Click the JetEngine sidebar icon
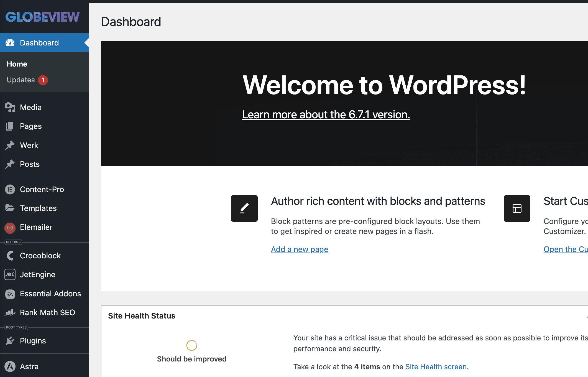The image size is (588, 377). (10, 274)
